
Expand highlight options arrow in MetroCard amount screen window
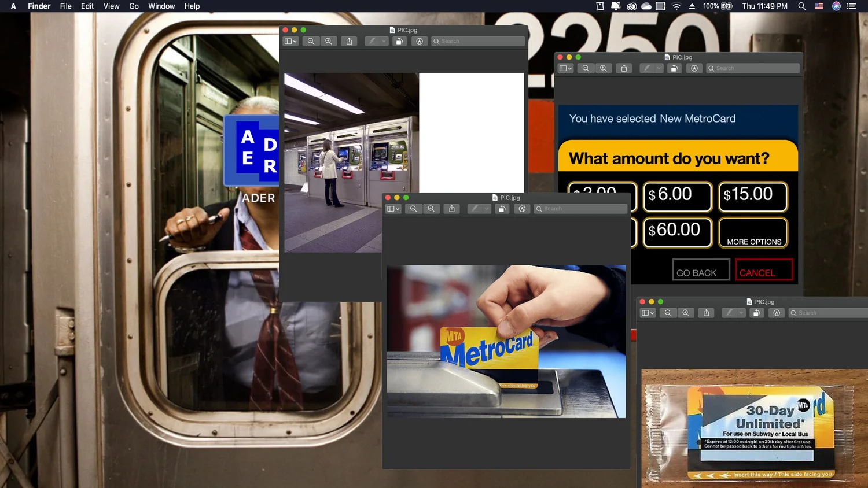click(x=659, y=68)
